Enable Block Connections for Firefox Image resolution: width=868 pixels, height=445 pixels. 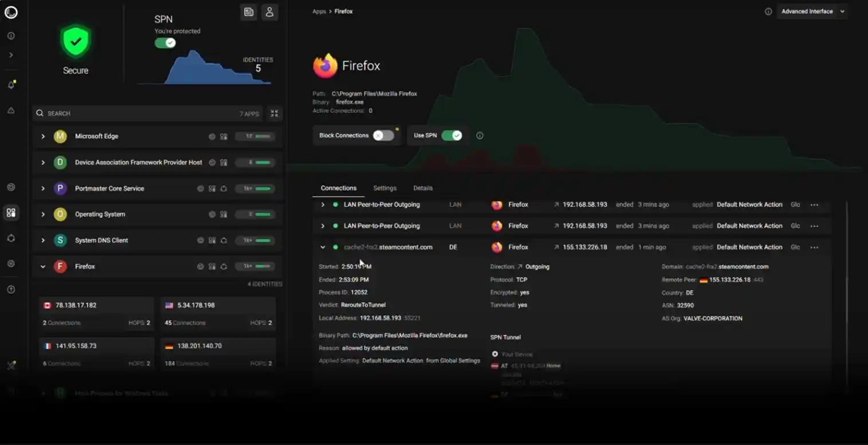(383, 136)
